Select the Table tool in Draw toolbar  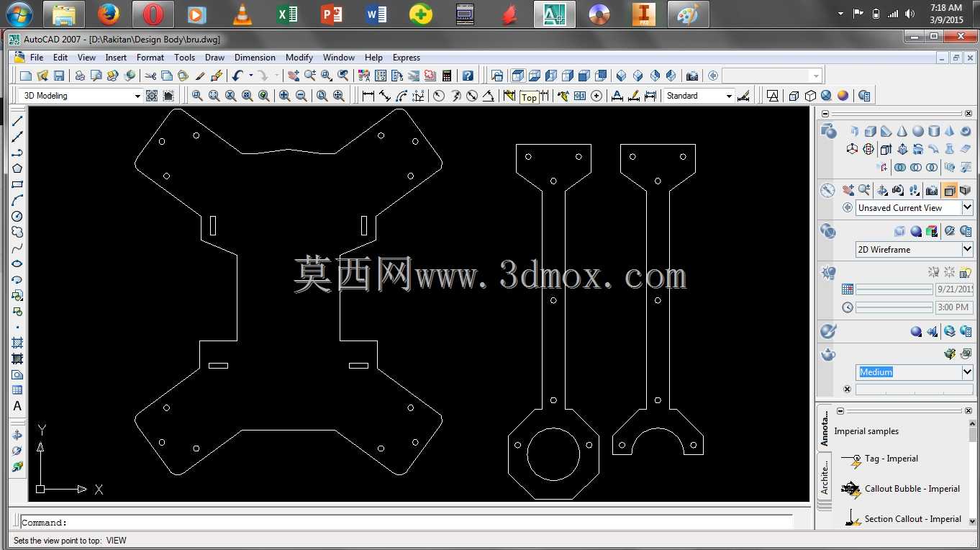(17, 390)
